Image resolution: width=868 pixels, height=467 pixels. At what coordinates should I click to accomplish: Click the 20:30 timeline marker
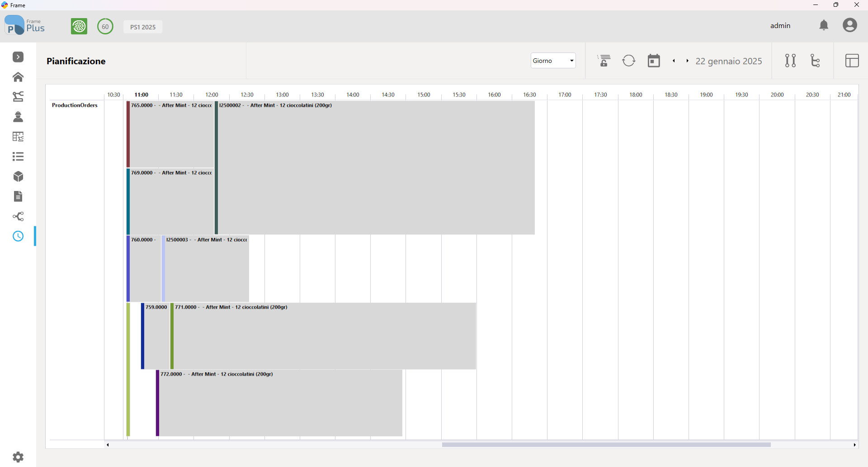click(x=812, y=95)
